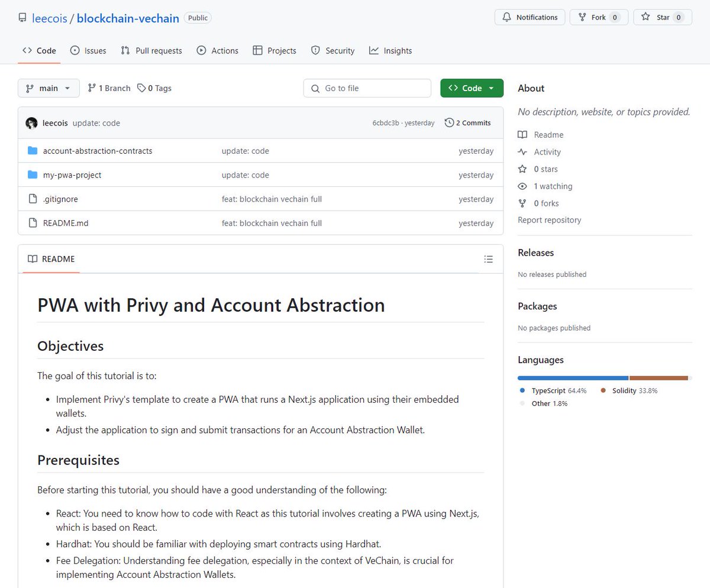Click the file icon beside .gitignore
Image resolution: width=710 pixels, height=588 pixels.
tap(33, 199)
